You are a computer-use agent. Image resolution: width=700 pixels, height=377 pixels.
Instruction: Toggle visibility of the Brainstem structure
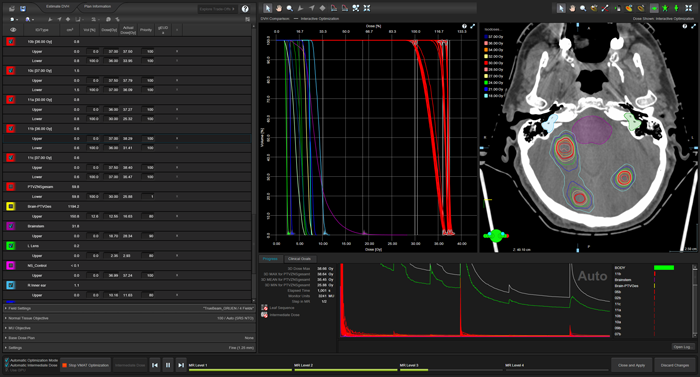pyautogui.click(x=10, y=226)
